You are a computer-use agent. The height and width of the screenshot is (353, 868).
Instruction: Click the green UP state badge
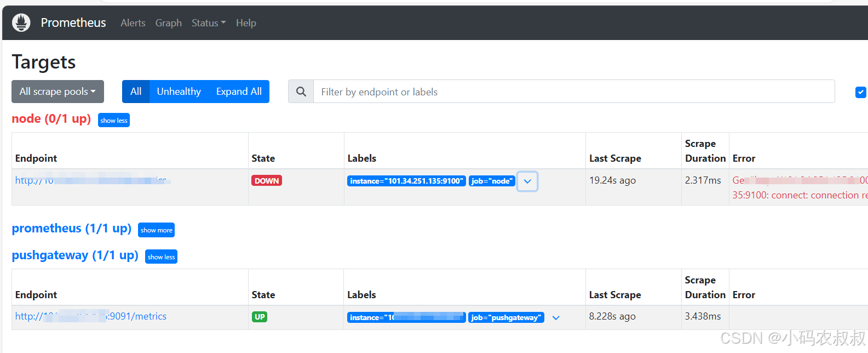(x=260, y=317)
